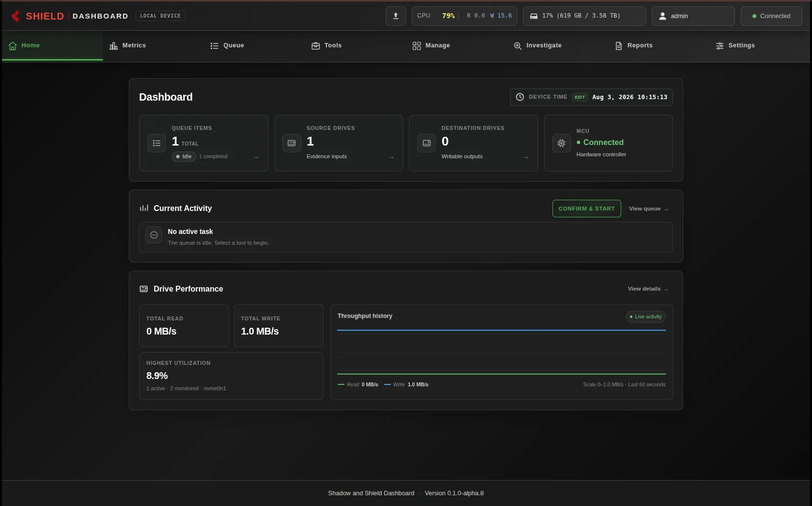Click the Reports document icon

tap(619, 46)
